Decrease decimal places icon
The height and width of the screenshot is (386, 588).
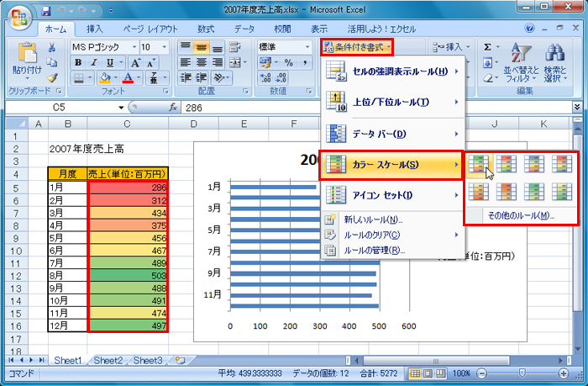click(281, 77)
